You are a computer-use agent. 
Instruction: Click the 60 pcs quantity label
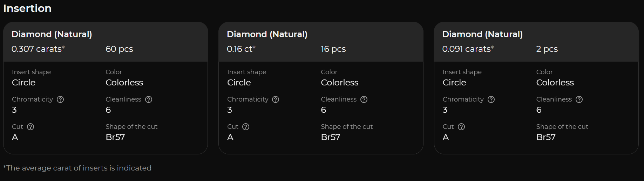(x=119, y=49)
